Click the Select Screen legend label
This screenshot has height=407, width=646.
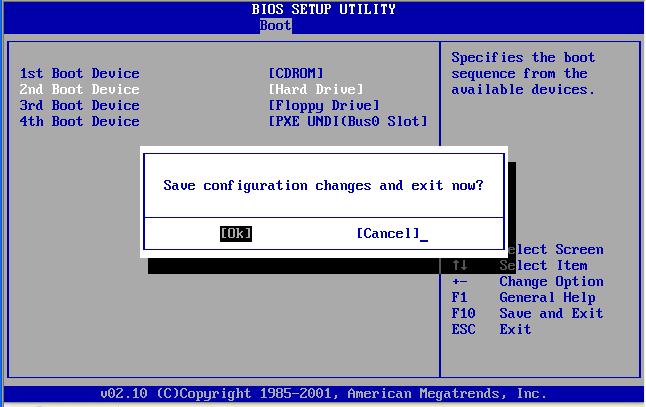point(555,249)
